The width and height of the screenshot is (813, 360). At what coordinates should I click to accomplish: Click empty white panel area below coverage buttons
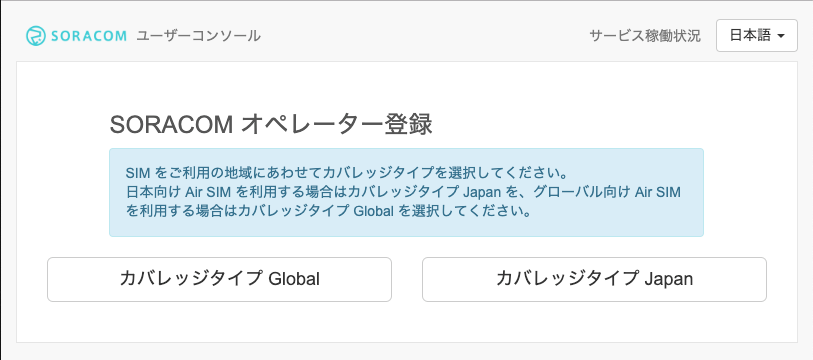[406, 322]
